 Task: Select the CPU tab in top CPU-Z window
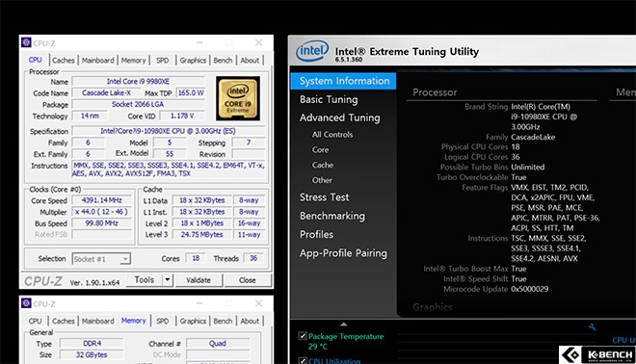(36, 60)
